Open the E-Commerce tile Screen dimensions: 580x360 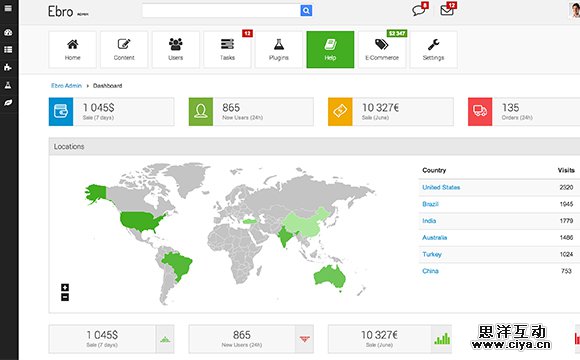[x=382, y=50]
